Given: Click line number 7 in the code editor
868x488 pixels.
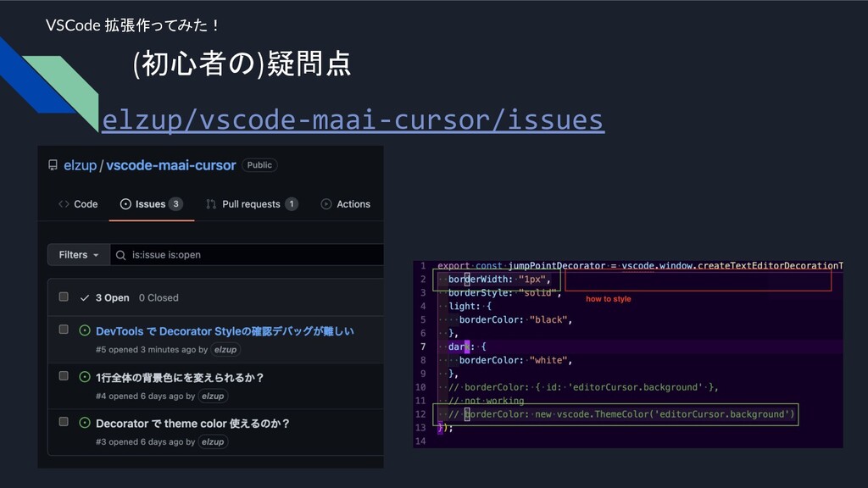Looking at the screenshot, I should coord(423,347).
